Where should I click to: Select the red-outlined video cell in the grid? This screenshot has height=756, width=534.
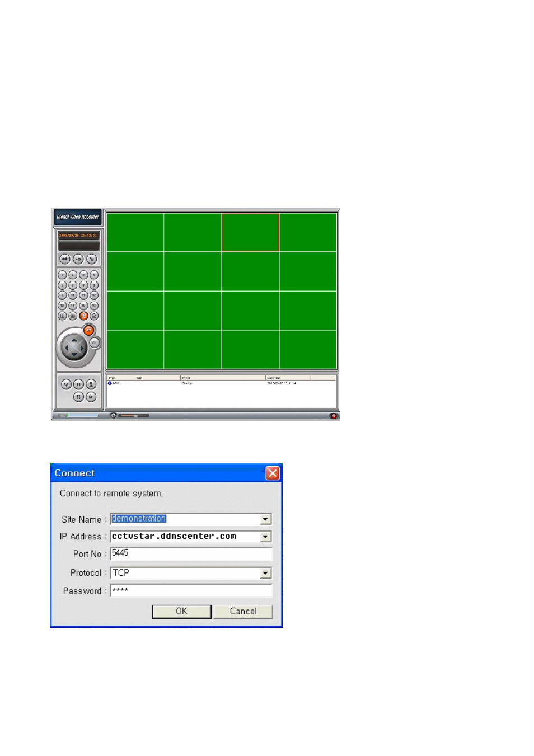point(251,232)
